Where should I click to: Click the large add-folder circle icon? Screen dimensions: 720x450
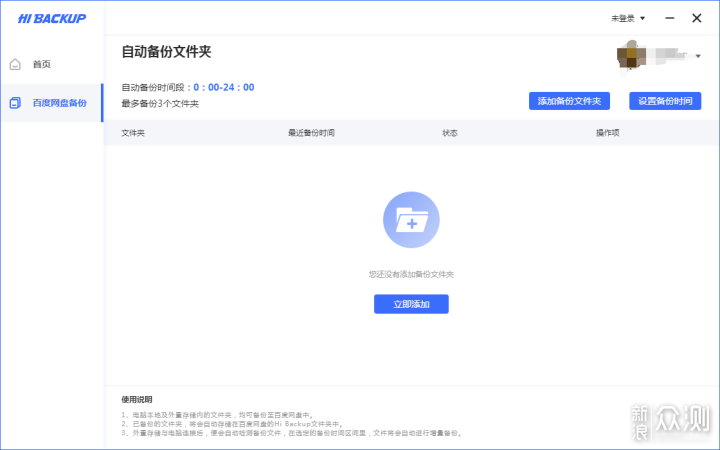pos(411,220)
